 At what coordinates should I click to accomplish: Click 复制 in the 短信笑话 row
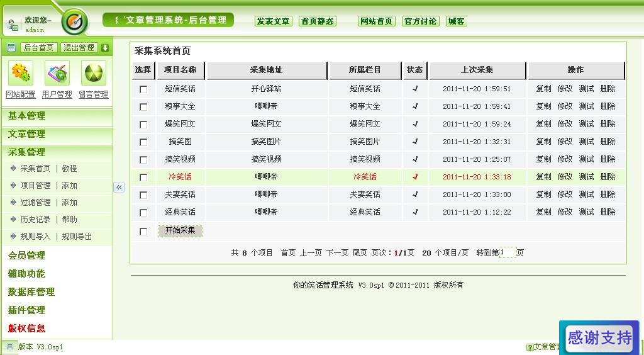click(x=544, y=89)
